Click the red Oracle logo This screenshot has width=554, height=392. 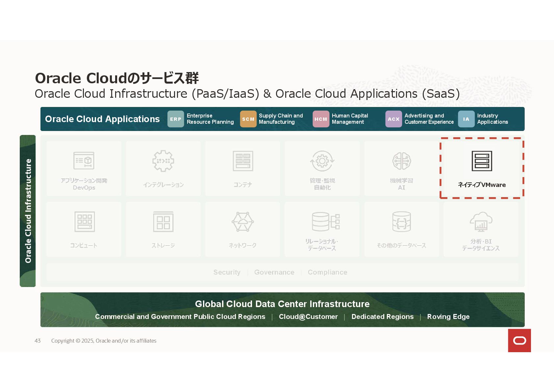519,340
